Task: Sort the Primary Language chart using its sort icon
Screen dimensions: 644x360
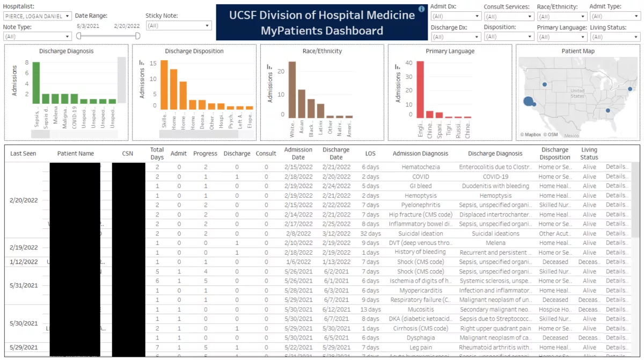Action: tap(398, 67)
